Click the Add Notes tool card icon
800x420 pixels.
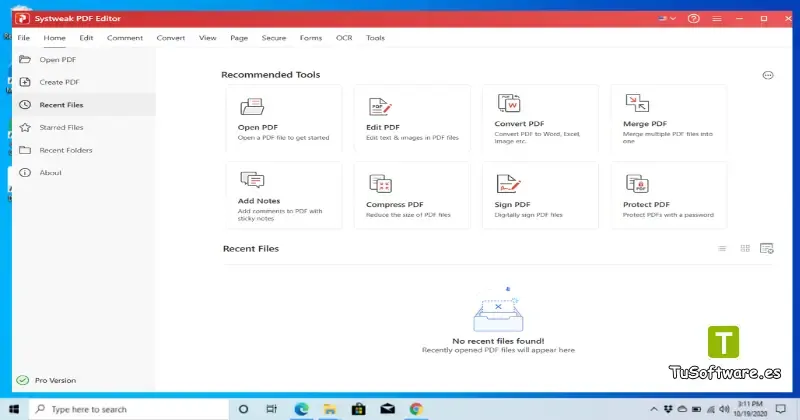(x=252, y=180)
